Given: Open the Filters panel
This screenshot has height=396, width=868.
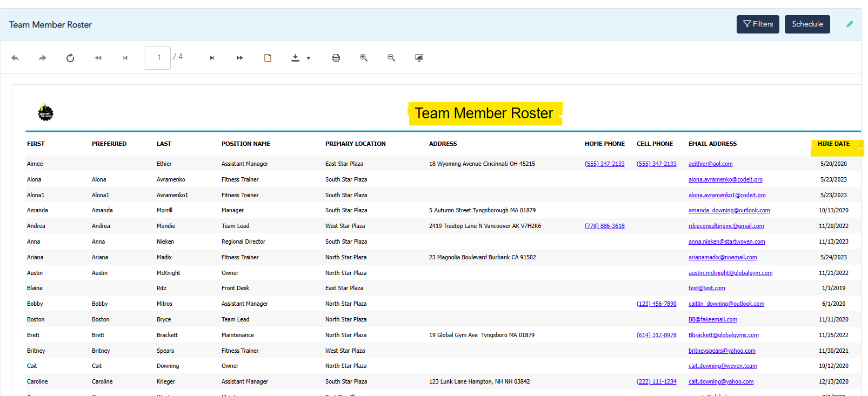Looking at the screenshot, I should 758,24.
